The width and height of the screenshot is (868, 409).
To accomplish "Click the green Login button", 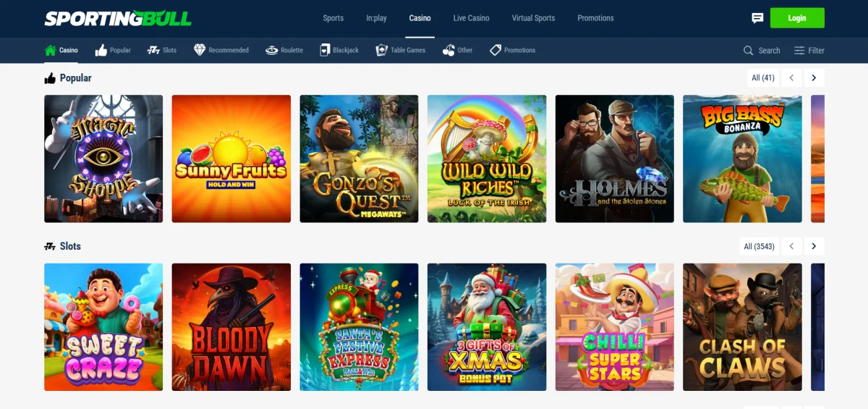I will (797, 18).
